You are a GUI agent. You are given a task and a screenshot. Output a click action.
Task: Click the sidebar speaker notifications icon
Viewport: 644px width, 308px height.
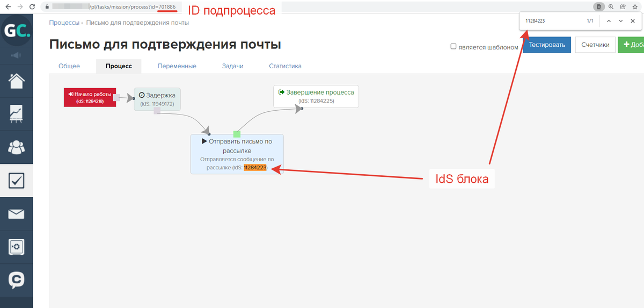click(16, 55)
